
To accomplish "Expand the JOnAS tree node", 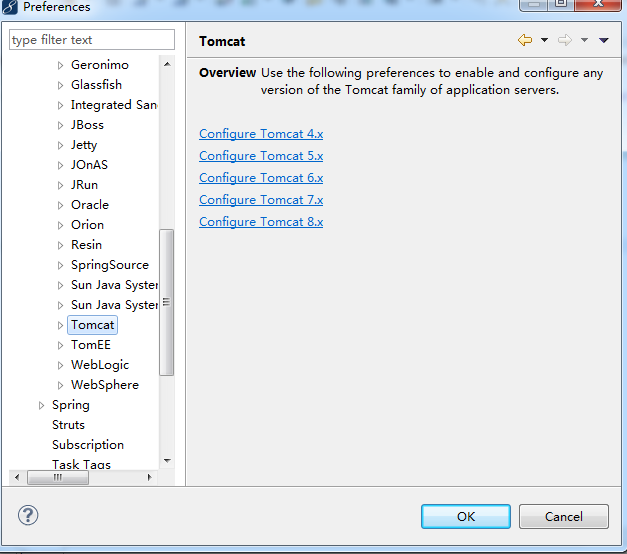I will [60, 165].
